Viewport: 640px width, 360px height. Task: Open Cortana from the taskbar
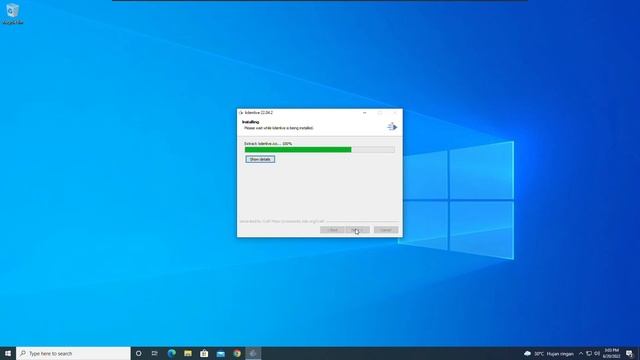(138, 353)
